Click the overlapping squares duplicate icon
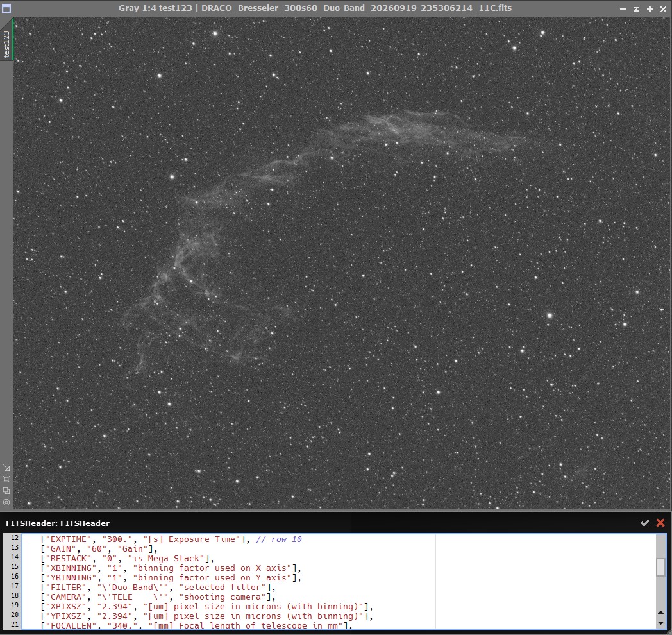The width and height of the screenshot is (672, 635). (x=6, y=491)
